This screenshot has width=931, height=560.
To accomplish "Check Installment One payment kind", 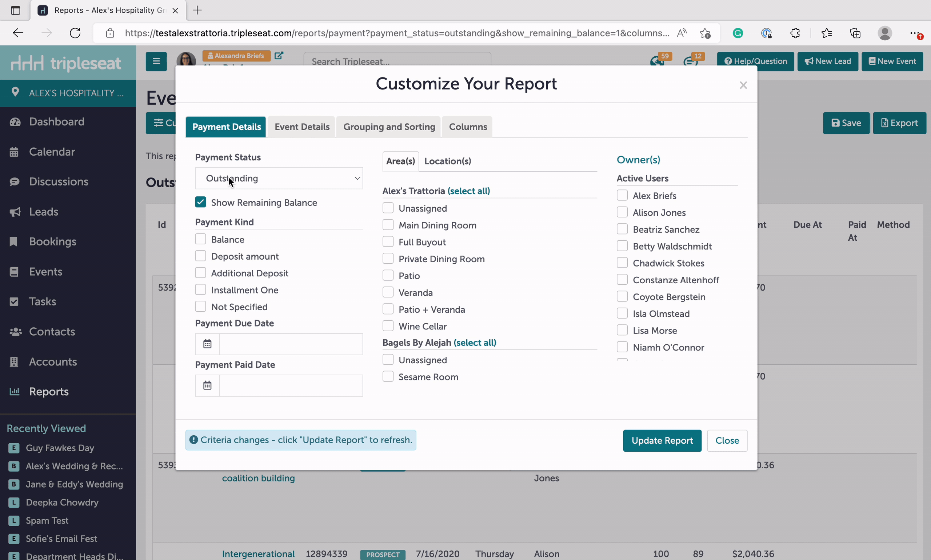I will click(x=200, y=290).
